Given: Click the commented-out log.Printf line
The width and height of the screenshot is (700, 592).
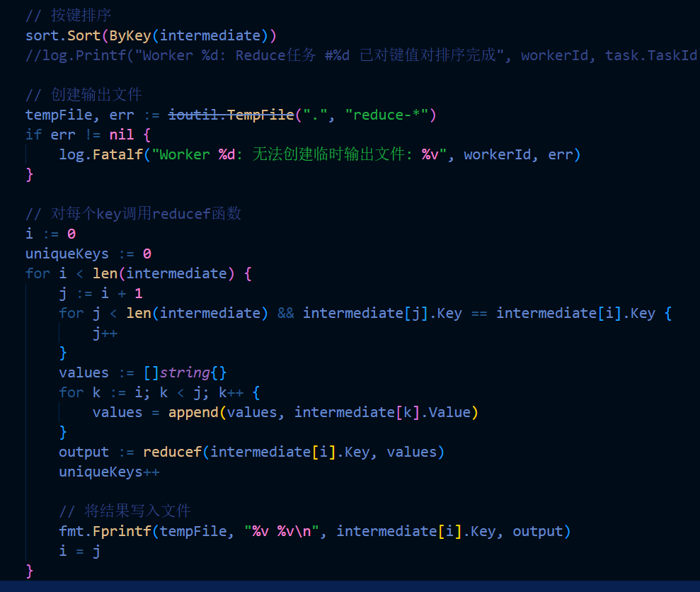Looking at the screenshot, I should click(x=362, y=55).
